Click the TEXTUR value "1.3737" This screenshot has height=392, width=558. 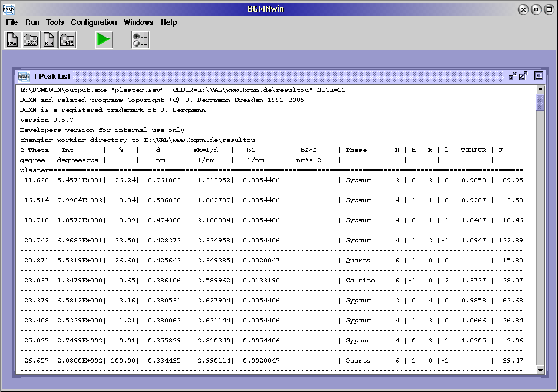click(473, 280)
